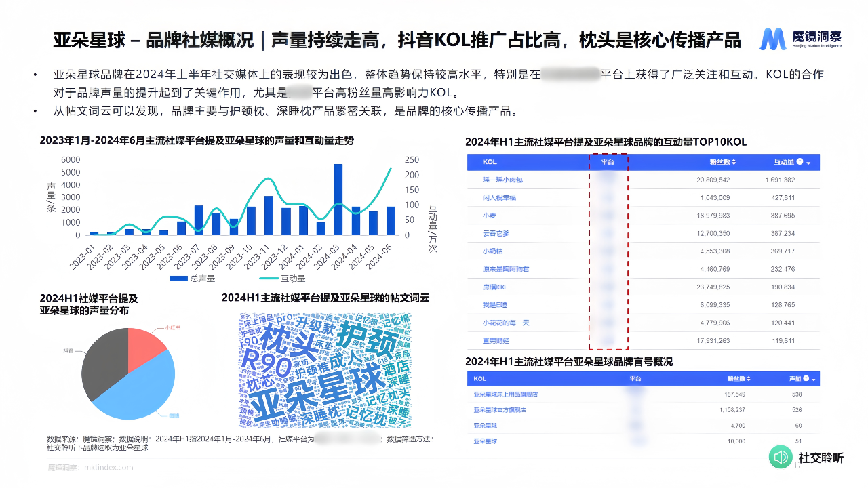Click the 魔镜洞察 logo icon
Viewport: 868px width, 488px height.
[774, 39]
